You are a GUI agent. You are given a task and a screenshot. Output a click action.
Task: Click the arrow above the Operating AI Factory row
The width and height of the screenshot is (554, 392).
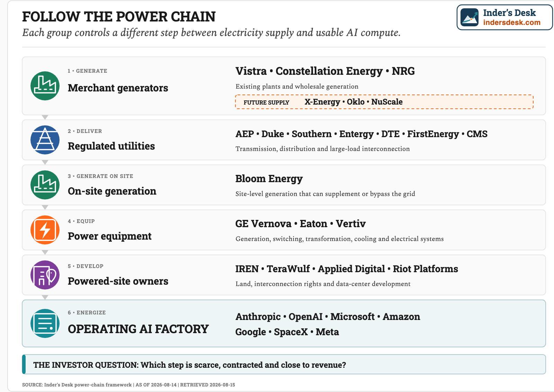[x=45, y=297]
